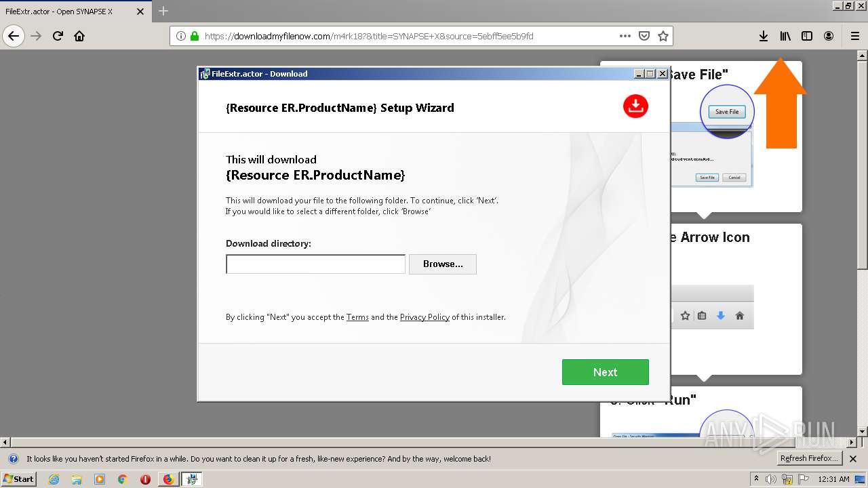Open the volume speaker tray icon

(x=771, y=479)
